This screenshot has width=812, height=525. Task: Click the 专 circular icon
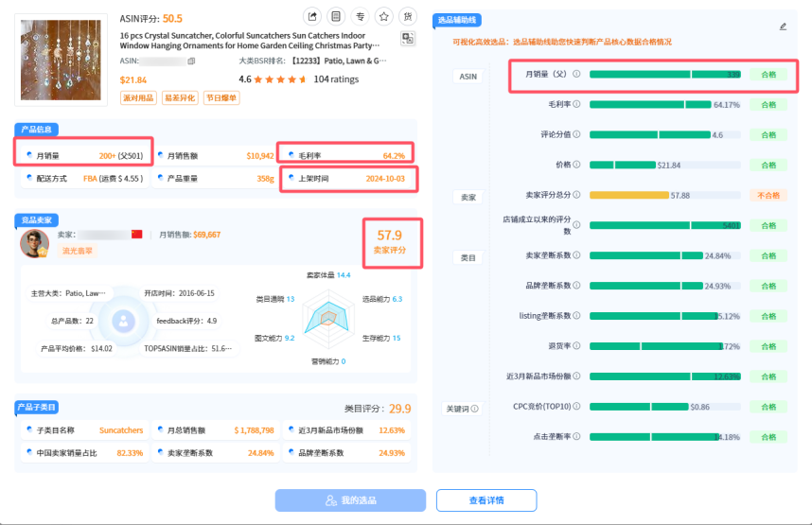[x=360, y=17]
